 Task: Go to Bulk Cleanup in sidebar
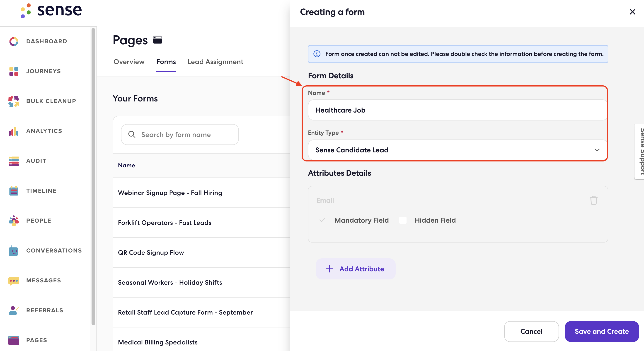coord(51,101)
